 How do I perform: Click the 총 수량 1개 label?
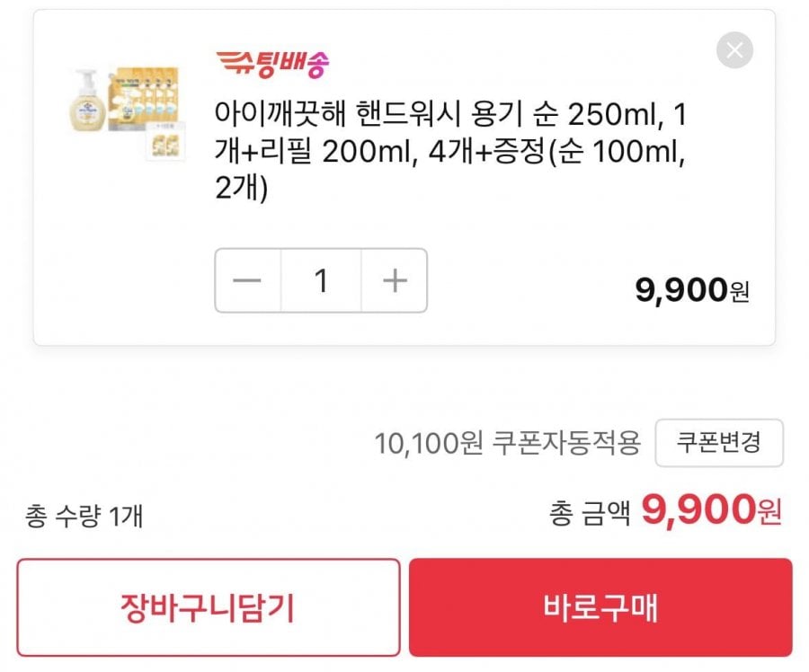[x=84, y=517]
